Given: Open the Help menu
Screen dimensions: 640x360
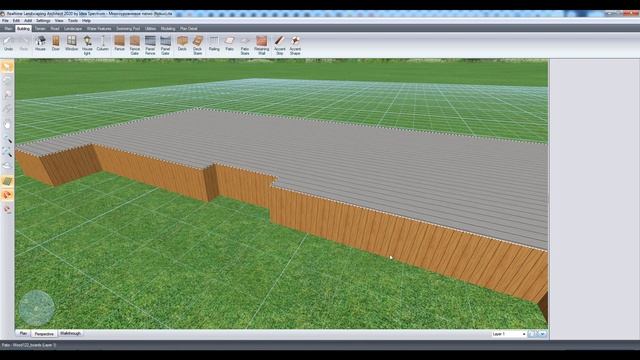Looking at the screenshot, I should [86, 20].
